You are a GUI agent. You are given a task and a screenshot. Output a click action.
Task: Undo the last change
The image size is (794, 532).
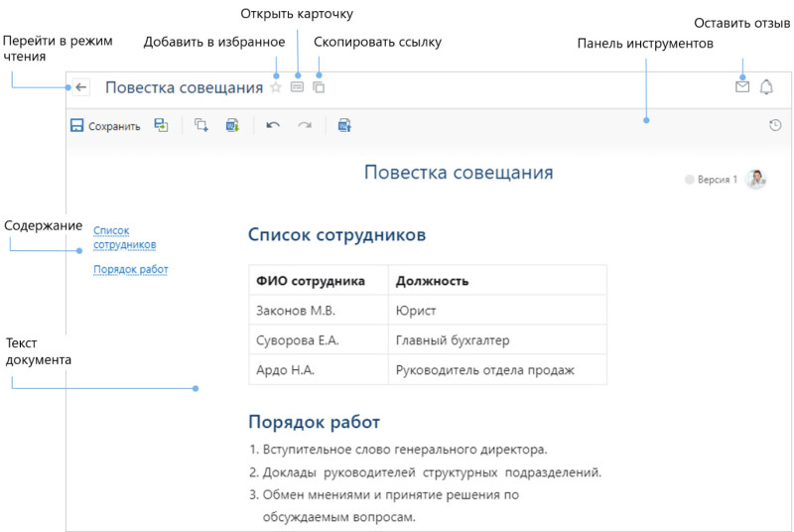[x=273, y=125]
